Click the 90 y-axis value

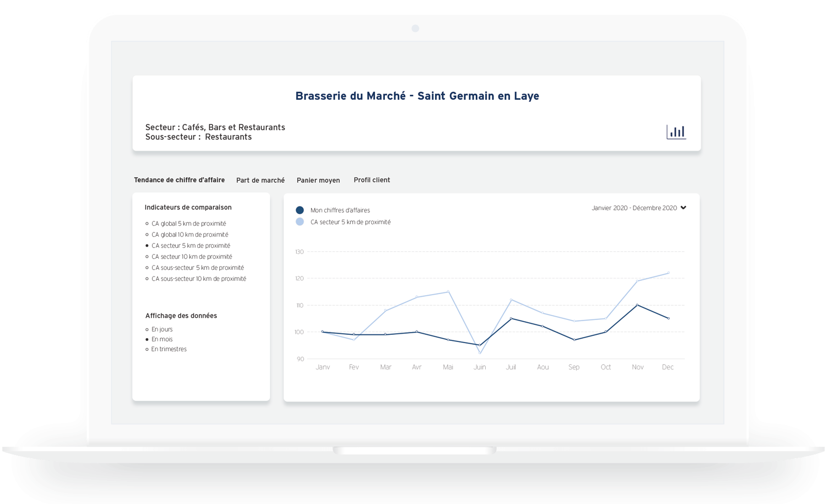(300, 359)
